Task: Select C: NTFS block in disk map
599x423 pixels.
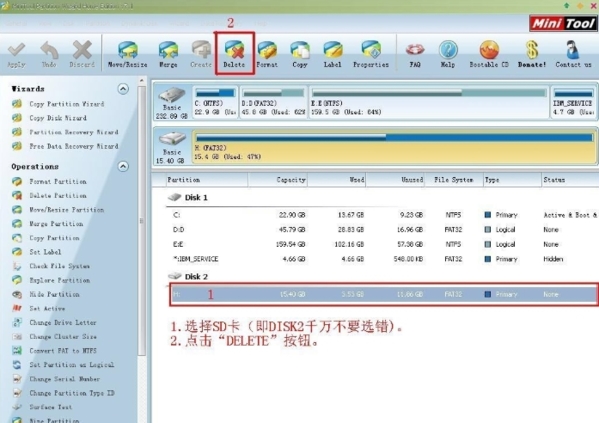Action: tap(215, 102)
